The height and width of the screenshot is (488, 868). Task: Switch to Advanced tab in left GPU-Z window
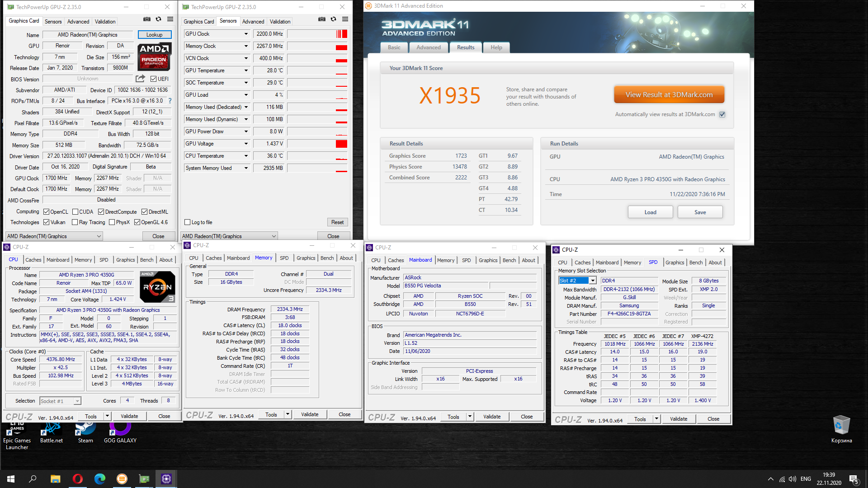pos(78,22)
